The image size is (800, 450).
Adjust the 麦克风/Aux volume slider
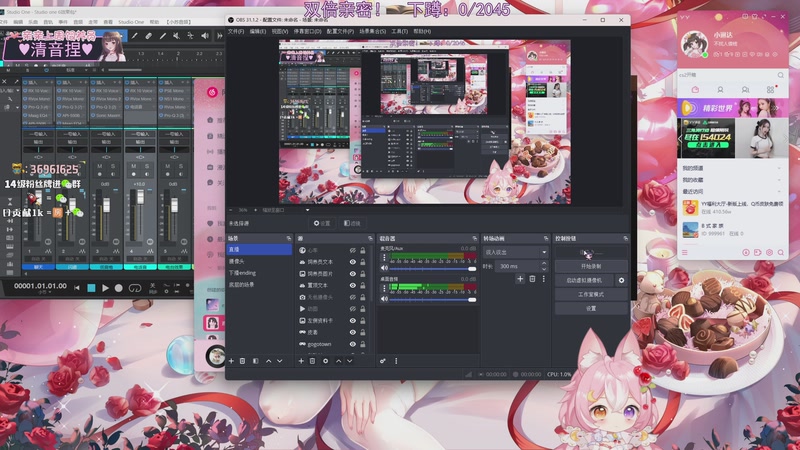click(x=433, y=268)
